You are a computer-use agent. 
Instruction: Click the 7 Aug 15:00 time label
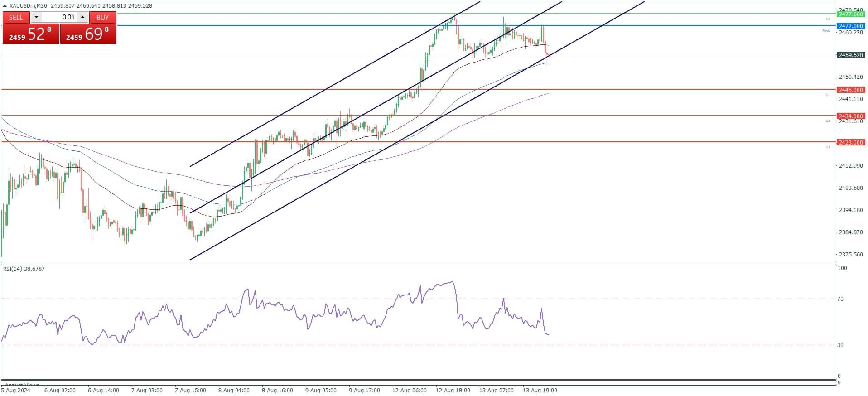[190, 390]
